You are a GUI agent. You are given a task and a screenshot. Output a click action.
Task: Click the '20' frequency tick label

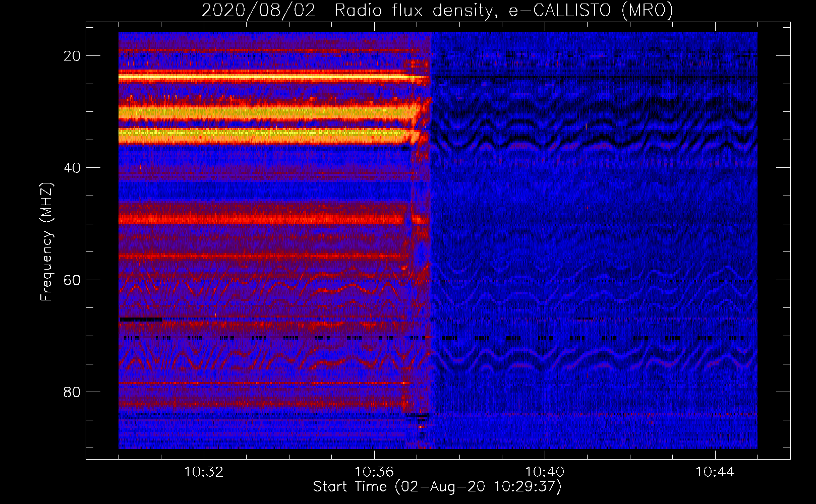pyautogui.click(x=73, y=56)
